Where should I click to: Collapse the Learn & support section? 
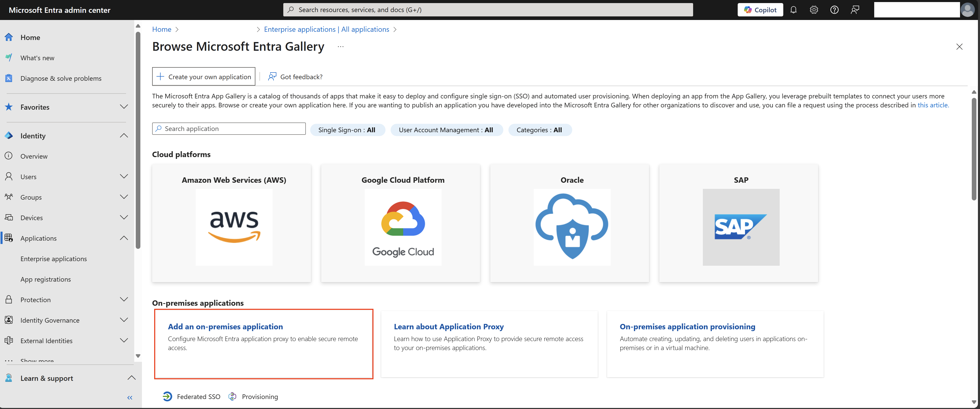(131, 378)
